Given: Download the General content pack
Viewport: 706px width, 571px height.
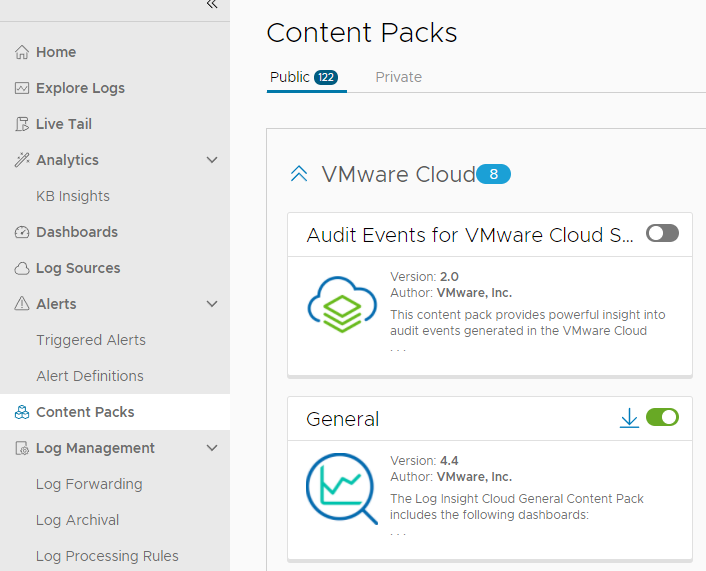Looking at the screenshot, I should [x=629, y=418].
